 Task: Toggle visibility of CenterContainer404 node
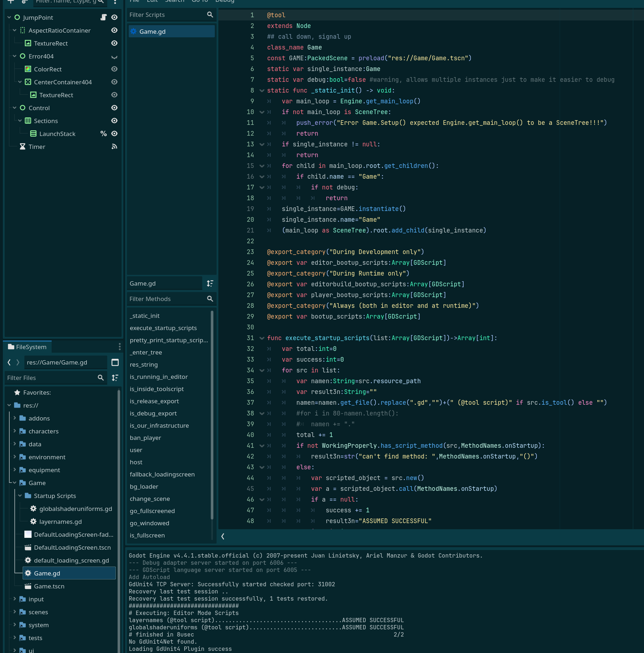tap(114, 82)
